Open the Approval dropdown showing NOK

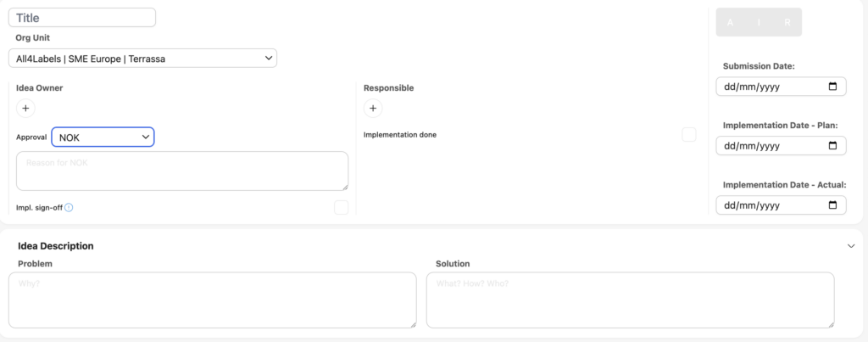coord(103,137)
